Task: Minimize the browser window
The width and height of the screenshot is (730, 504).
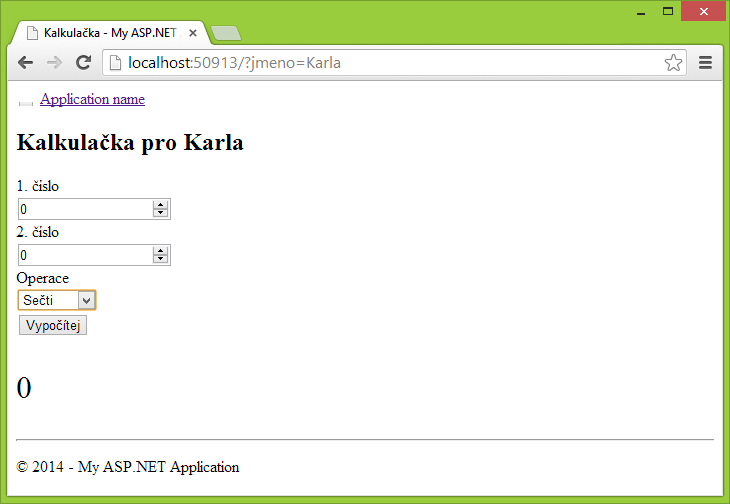Action: pyautogui.click(x=641, y=11)
